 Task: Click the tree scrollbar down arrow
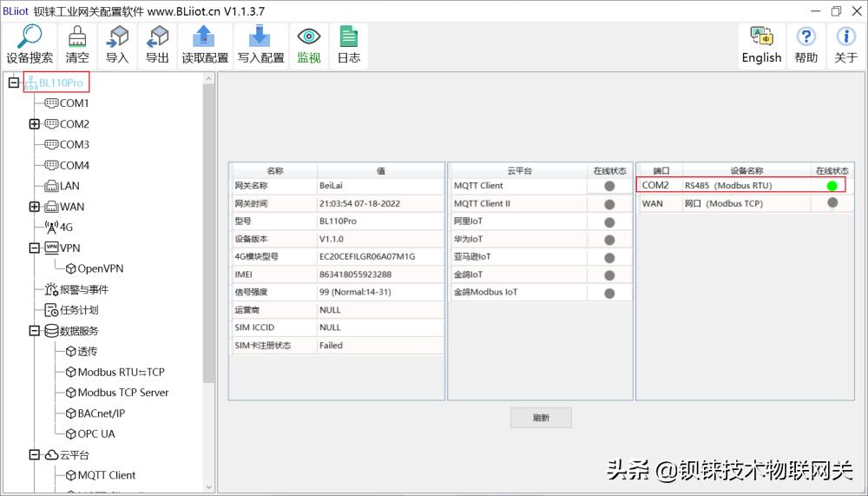coord(208,487)
